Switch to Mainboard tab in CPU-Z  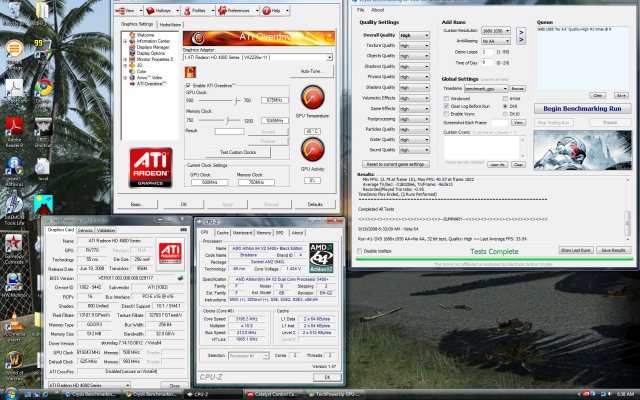pos(242,233)
